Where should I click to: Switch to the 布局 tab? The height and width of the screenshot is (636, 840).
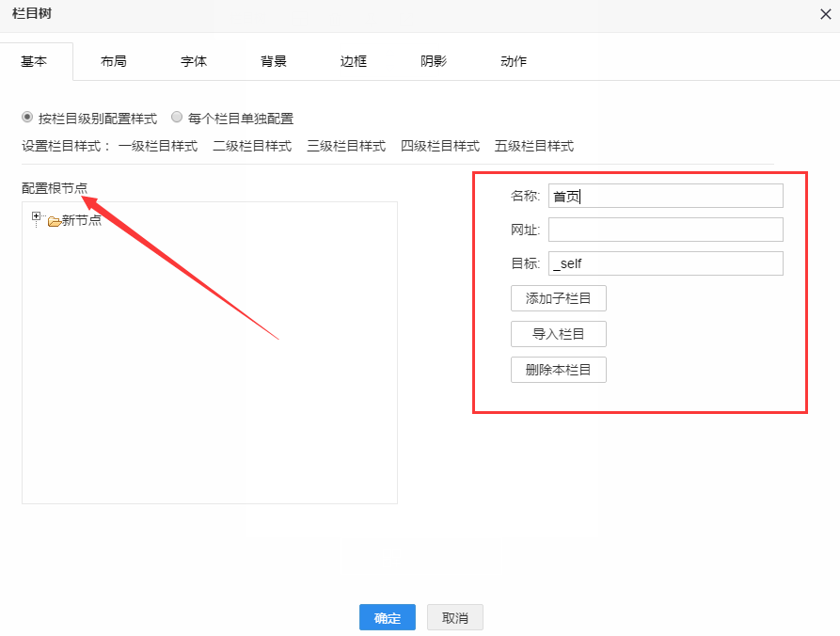pyautogui.click(x=114, y=61)
